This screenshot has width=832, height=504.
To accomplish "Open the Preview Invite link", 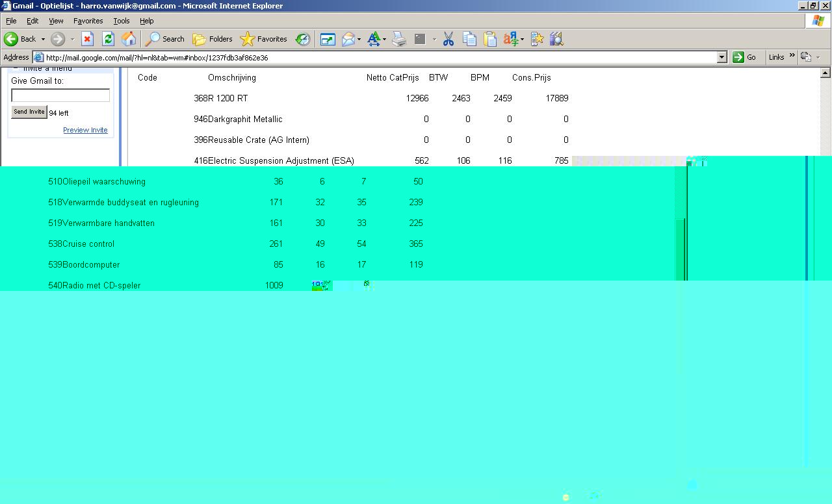I will 85,130.
